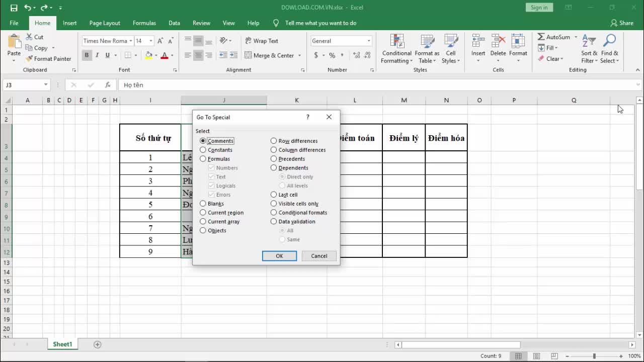Click the Save icon in title bar

pos(14,8)
